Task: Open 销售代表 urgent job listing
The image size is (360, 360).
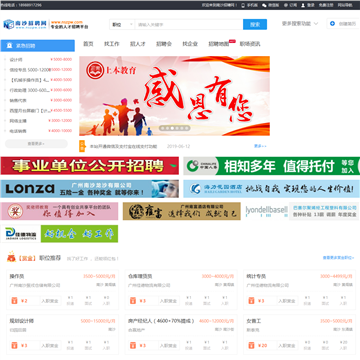Action: click(18, 100)
